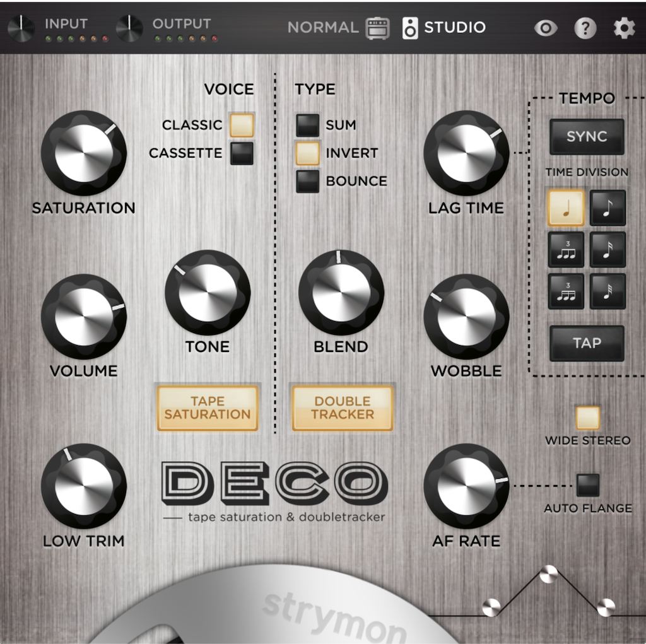Select BOUNCE type switch
This screenshot has width=646, height=644.
tap(308, 181)
